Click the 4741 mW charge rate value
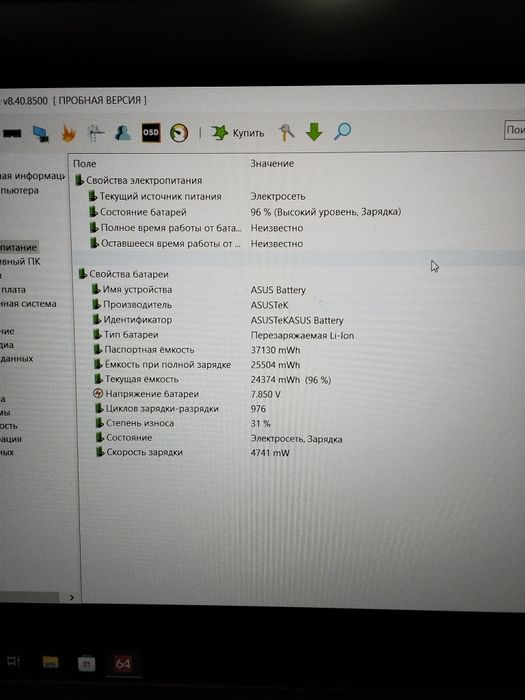Image resolution: width=525 pixels, height=700 pixels. pyautogui.click(x=270, y=453)
